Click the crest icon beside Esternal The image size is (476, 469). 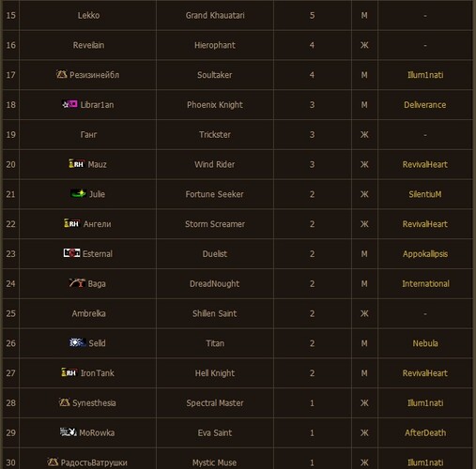[x=71, y=252]
